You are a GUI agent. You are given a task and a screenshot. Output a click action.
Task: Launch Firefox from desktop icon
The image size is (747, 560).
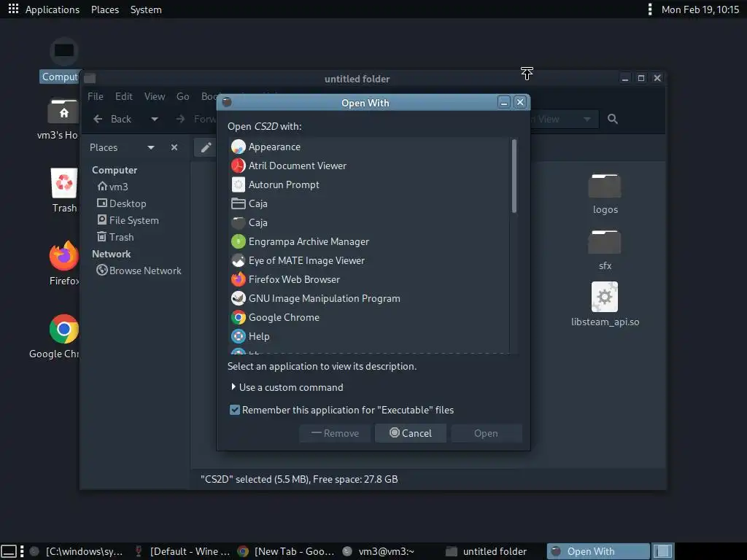tap(64, 256)
